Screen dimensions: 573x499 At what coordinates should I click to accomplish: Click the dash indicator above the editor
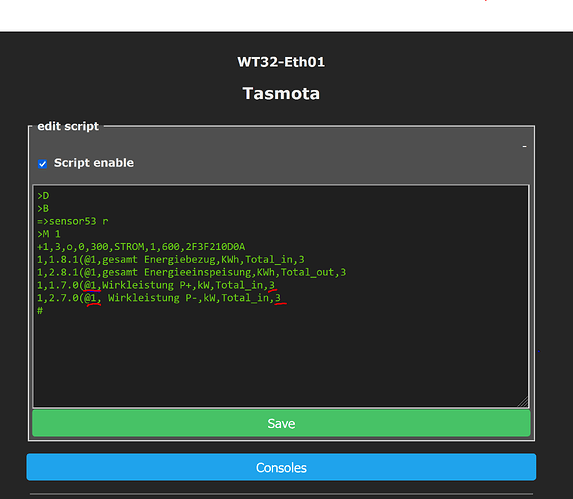524,146
